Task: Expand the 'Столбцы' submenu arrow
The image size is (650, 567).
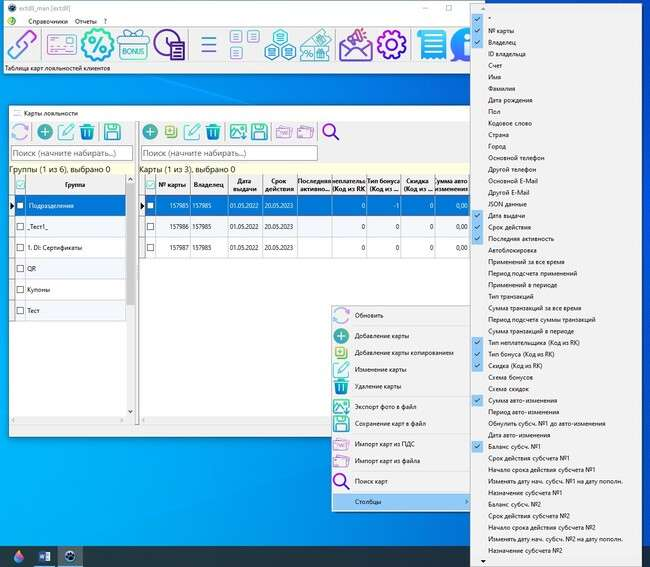Action: click(466, 501)
